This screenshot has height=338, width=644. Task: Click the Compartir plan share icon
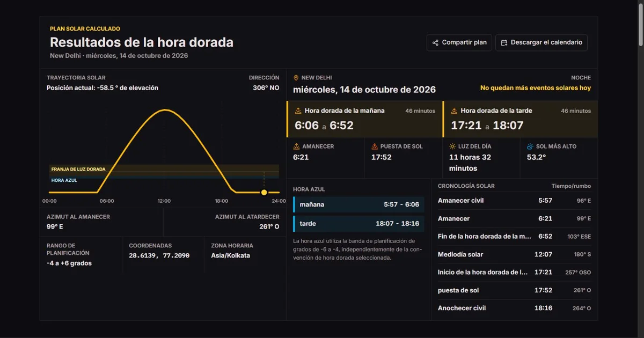[435, 42]
